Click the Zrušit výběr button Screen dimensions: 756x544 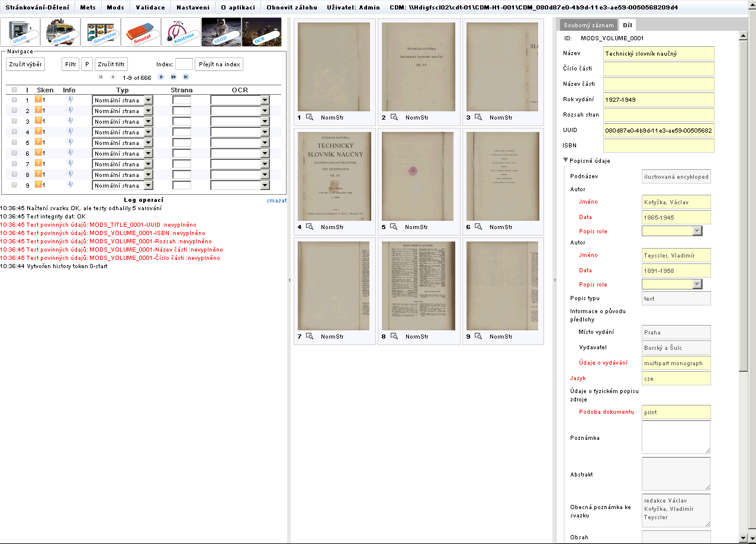coord(25,64)
